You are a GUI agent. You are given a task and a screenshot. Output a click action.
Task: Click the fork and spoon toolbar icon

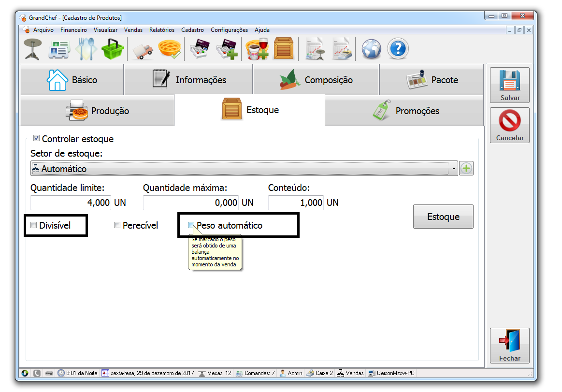tap(86, 49)
